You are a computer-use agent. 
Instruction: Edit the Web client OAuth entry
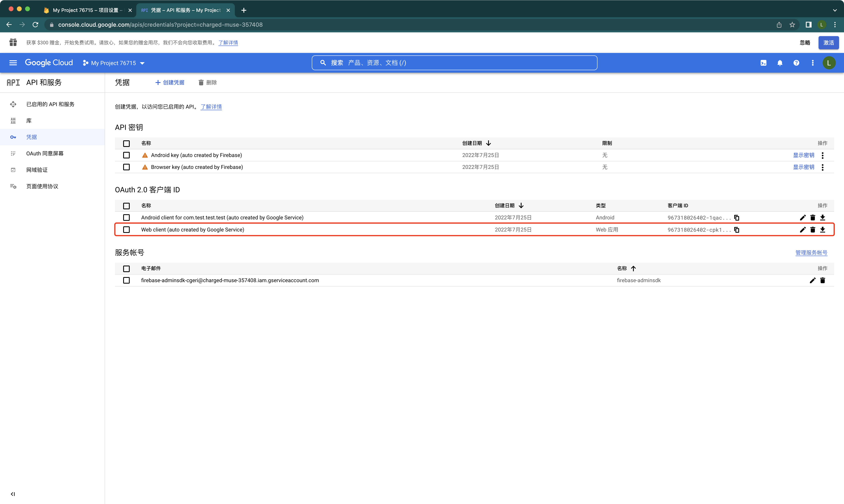pyautogui.click(x=803, y=230)
